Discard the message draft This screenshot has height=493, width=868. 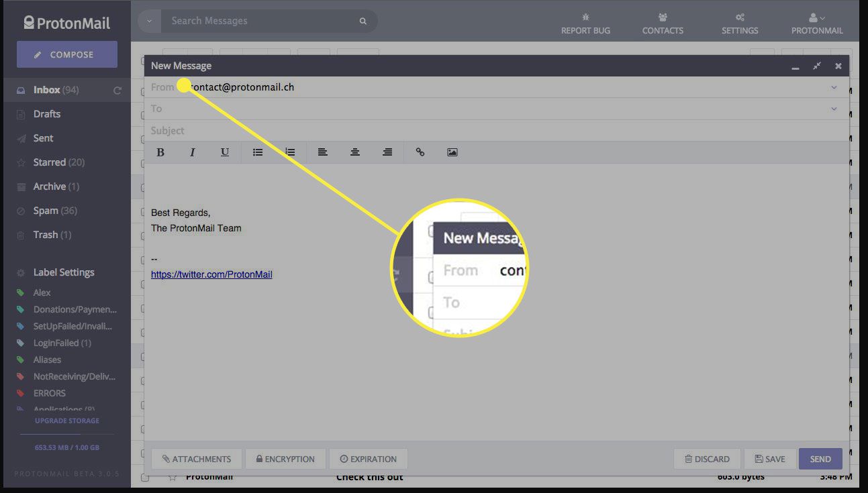707,459
